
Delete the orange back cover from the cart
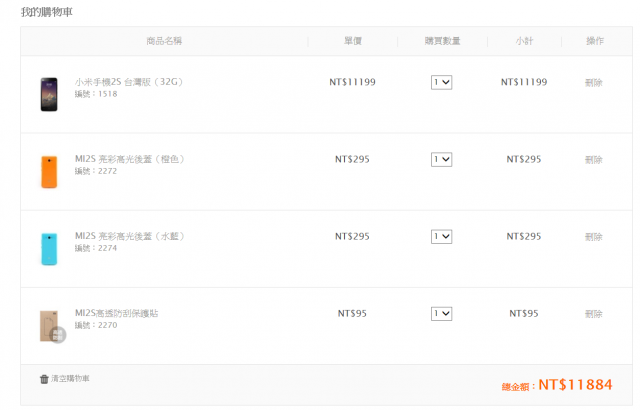tap(593, 160)
